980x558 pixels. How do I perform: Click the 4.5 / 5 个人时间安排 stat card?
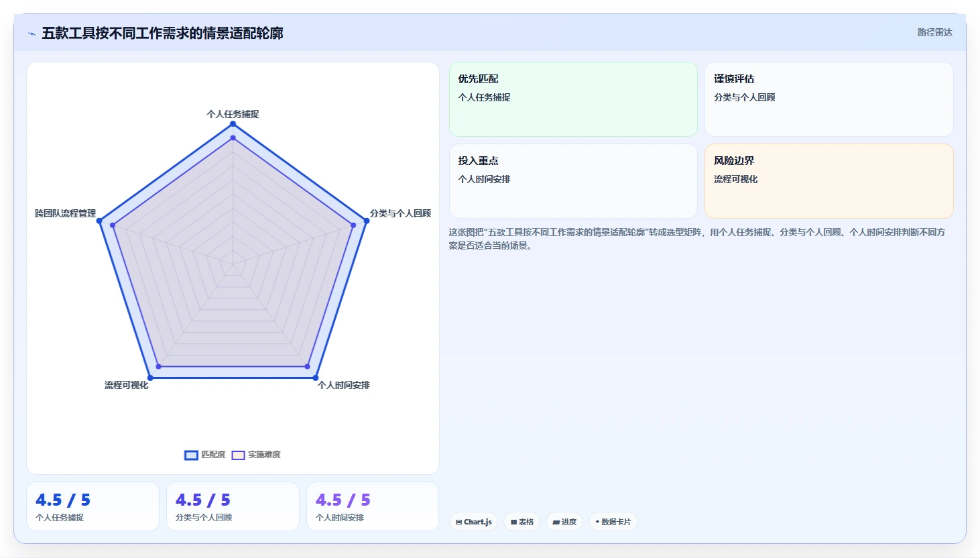point(373,506)
